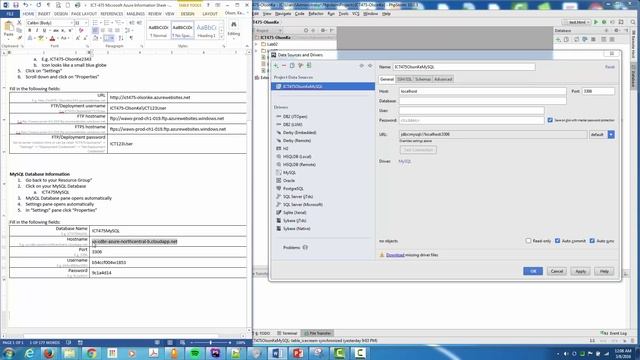Add a data source with the plus icon
Image resolution: width=640 pixels, height=360 pixels.
pos(276,66)
